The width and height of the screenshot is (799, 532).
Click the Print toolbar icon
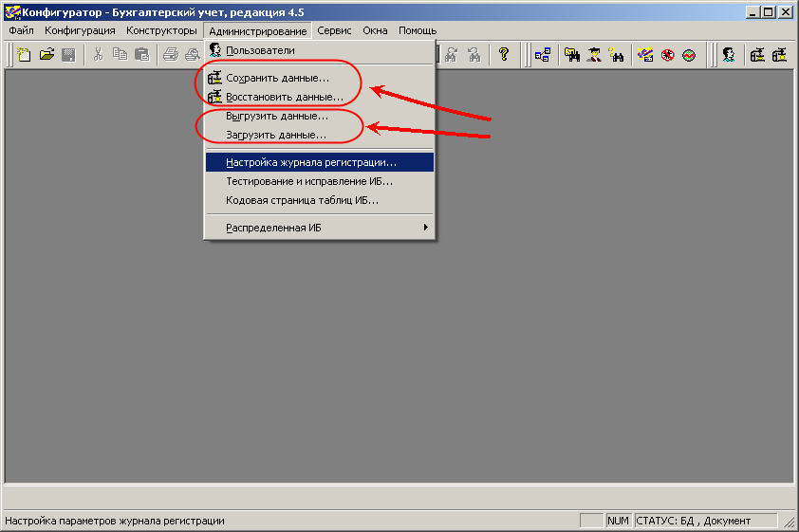pyautogui.click(x=171, y=54)
